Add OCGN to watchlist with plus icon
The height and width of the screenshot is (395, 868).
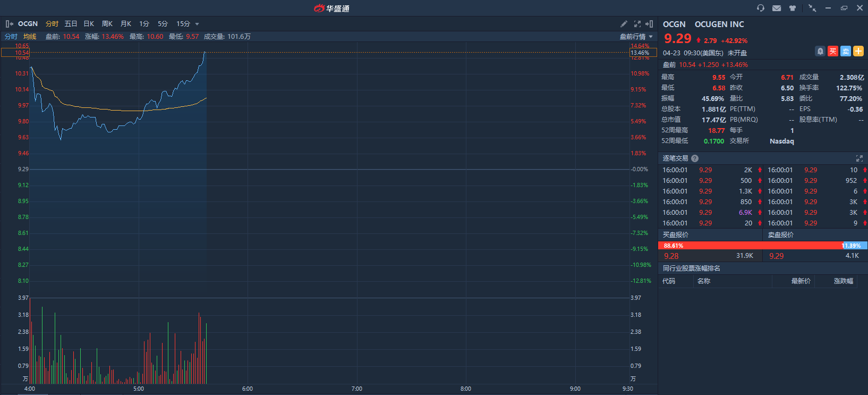tap(858, 51)
